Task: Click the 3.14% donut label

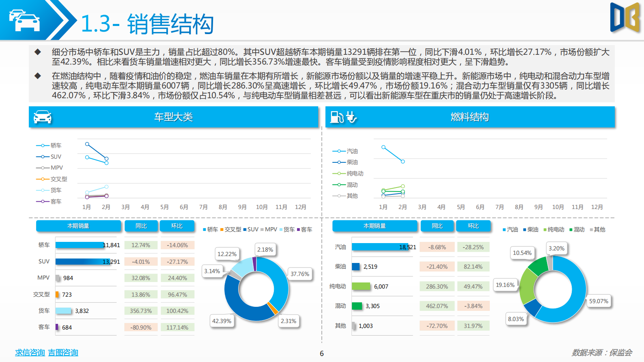Action: pos(212,271)
